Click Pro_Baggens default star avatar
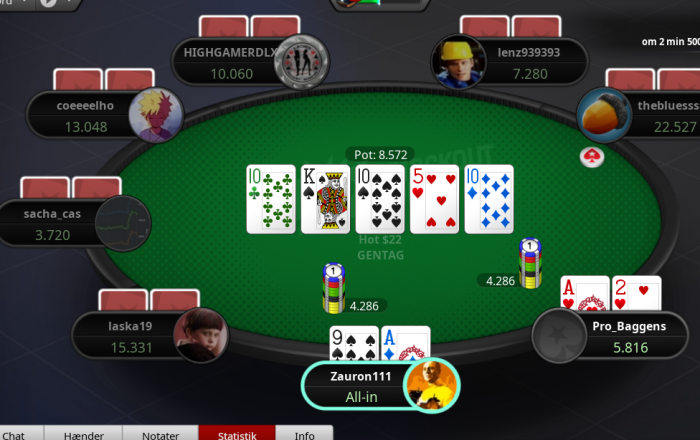The width and height of the screenshot is (700, 440). click(x=559, y=335)
